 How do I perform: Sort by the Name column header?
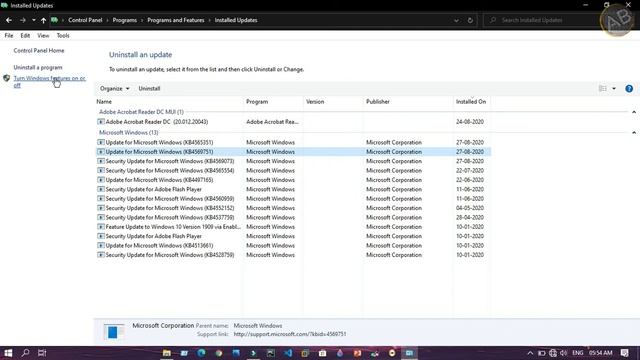tap(169, 102)
